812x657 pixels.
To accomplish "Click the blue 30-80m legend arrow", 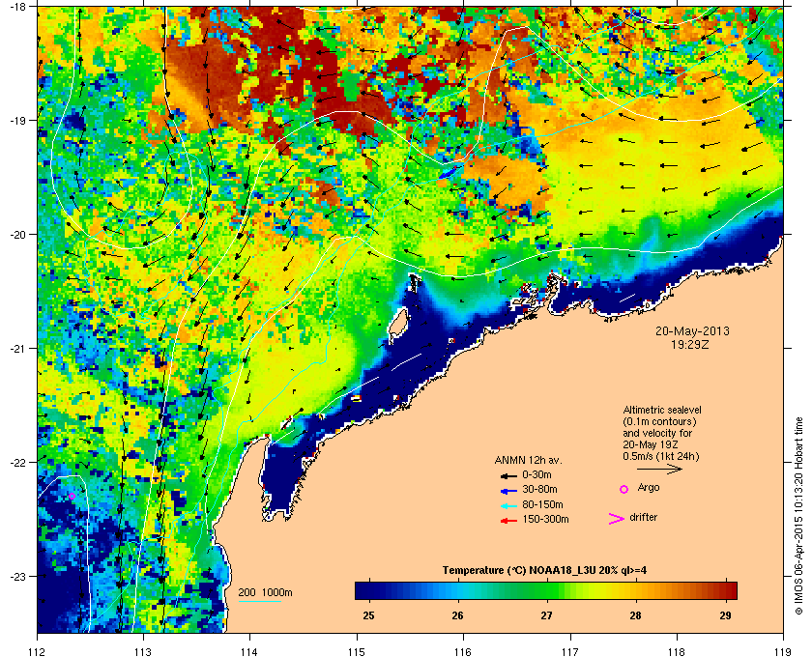I will pyautogui.click(x=508, y=491).
